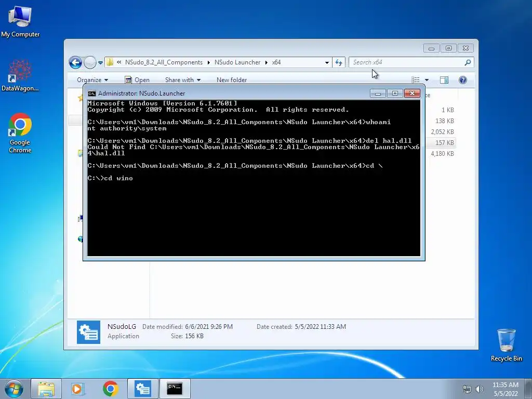Click the network icon in system tray
This screenshot has height=399, width=532.
pos(467,389)
